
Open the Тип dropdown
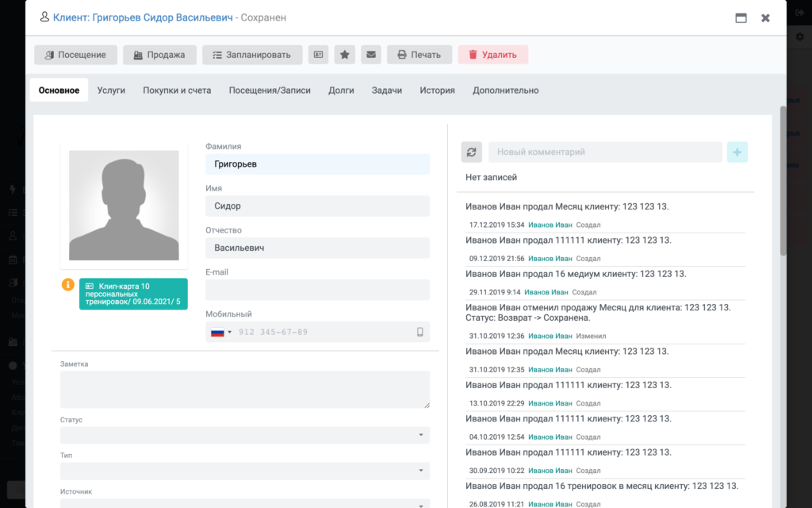(245, 471)
